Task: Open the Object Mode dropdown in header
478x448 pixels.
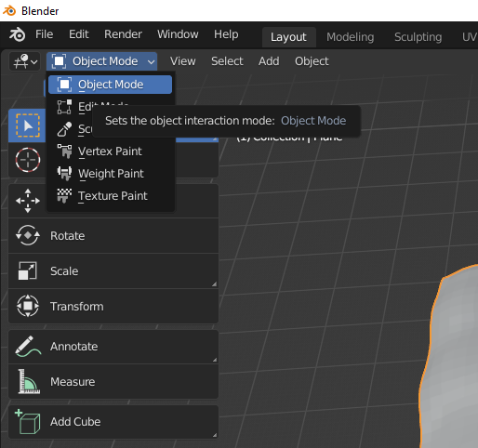Action: click(102, 61)
